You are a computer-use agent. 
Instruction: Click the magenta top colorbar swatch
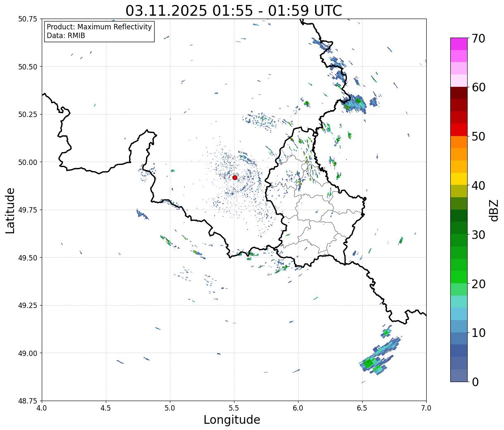point(459,44)
